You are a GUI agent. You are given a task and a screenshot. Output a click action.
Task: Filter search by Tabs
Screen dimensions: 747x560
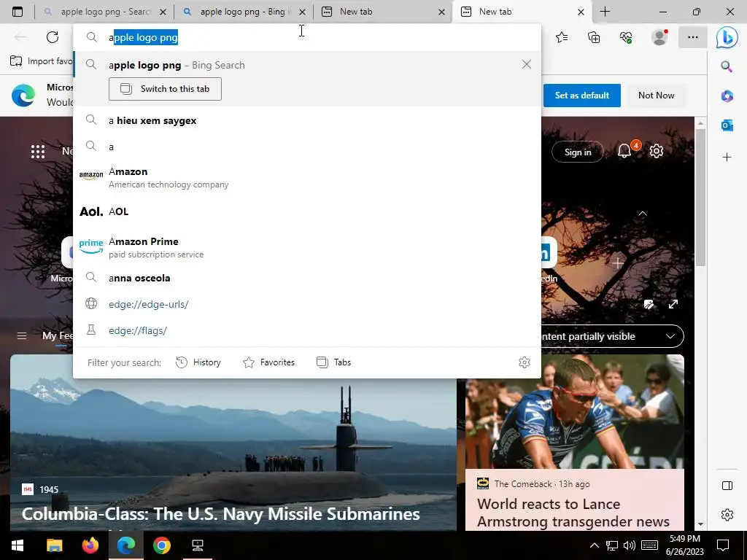coord(333,362)
